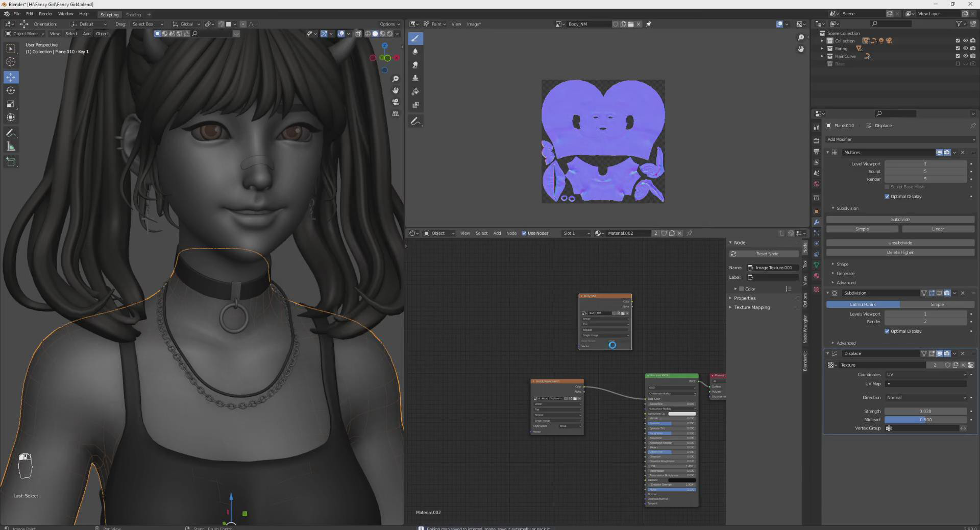The height and width of the screenshot is (530, 980).
Task: Open the Direction Normal dropdown
Action: click(x=926, y=397)
